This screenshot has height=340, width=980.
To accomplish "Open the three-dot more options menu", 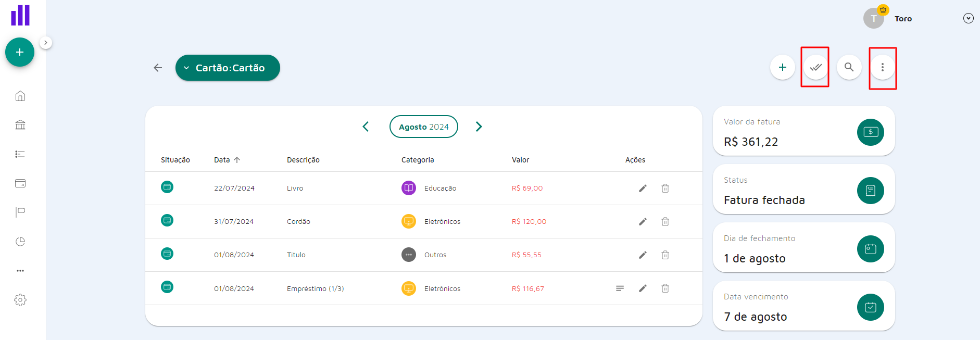I will tap(882, 67).
